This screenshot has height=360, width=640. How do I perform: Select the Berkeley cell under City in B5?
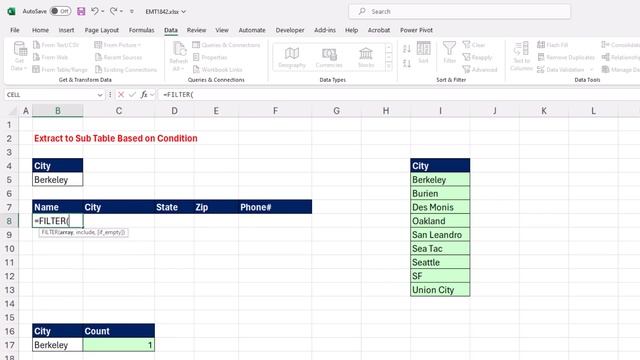click(x=58, y=180)
